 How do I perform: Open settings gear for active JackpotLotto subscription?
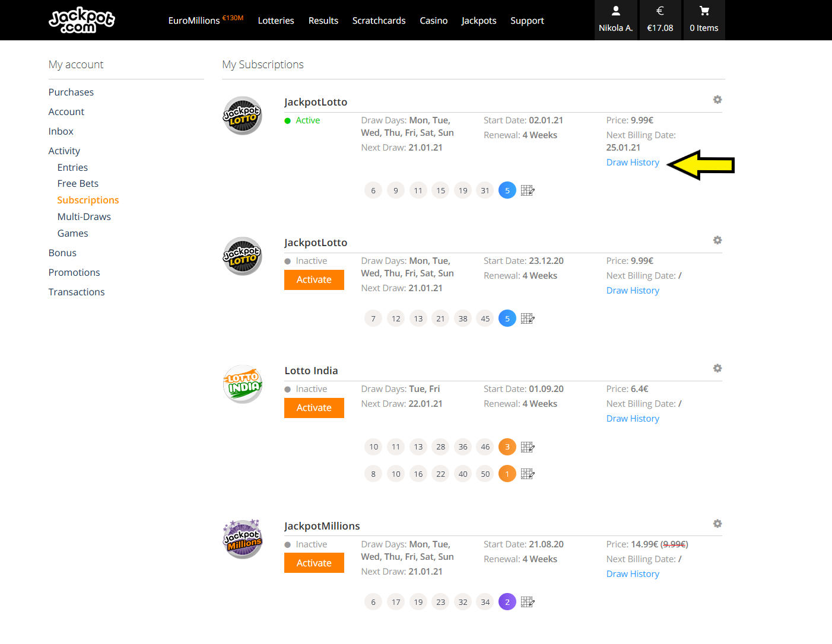coord(717,100)
